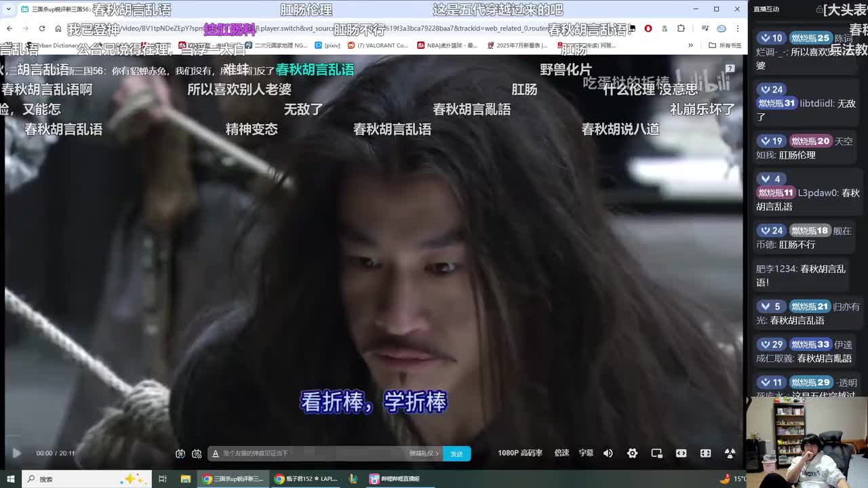868x488 pixels.
Task: Open File Explorer from taskbar
Action: [185, 479]
